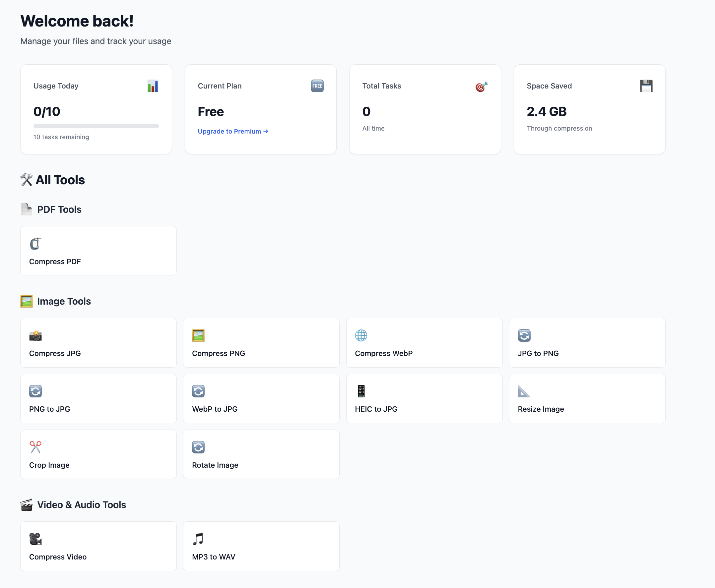Click the HEIC to JPG phone icon
The width and height of the screenshot is (715, 588).
click(x=361, y=391)
